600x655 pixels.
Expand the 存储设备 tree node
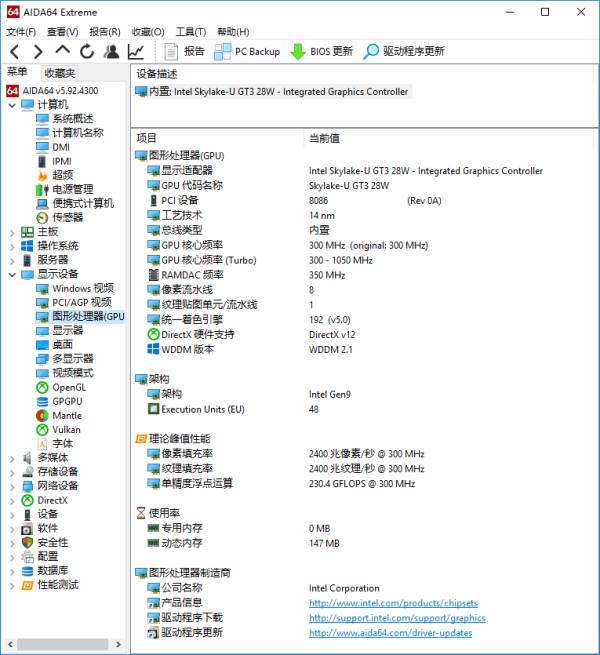pos(12,473)
